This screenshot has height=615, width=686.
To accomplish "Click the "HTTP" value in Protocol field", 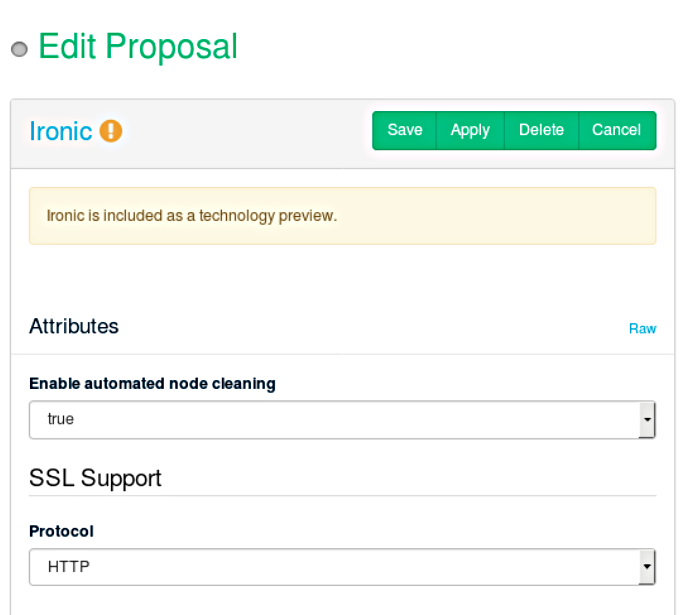I will point(69,567).
